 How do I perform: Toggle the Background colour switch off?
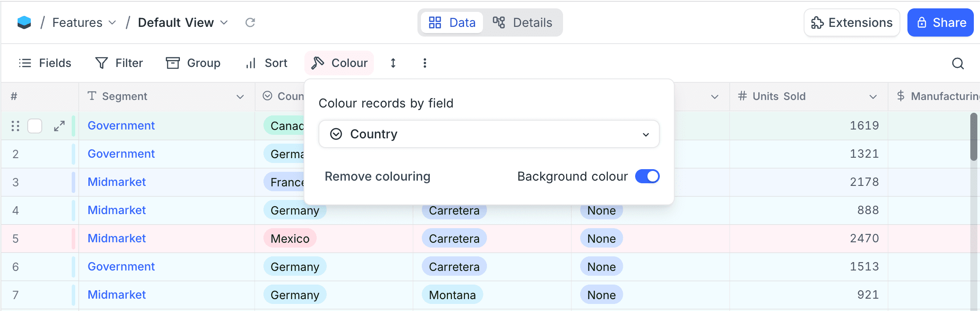tap(647, 176)
